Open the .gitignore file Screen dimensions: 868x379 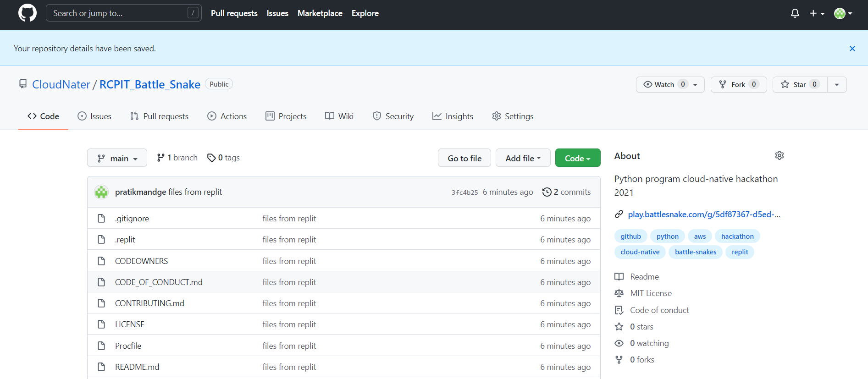[x=132, y=219]
